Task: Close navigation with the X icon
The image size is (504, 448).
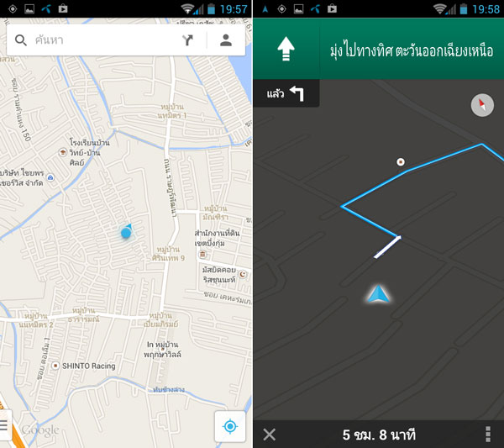Action: (269, 435)
